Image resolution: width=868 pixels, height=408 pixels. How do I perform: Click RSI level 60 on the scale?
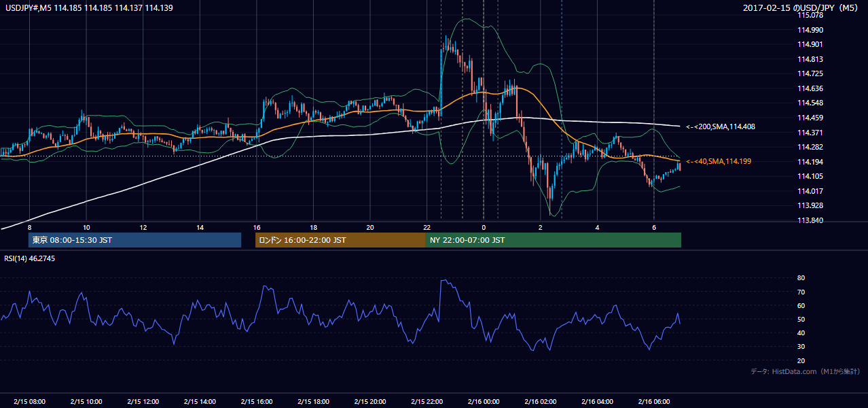click(801, 305)
